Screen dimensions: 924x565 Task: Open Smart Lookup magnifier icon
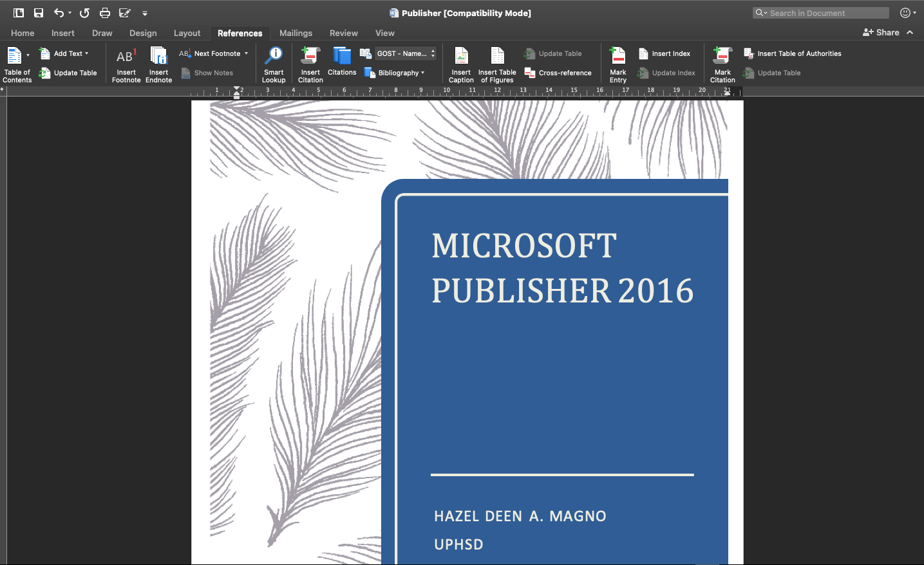coord(274,56)
